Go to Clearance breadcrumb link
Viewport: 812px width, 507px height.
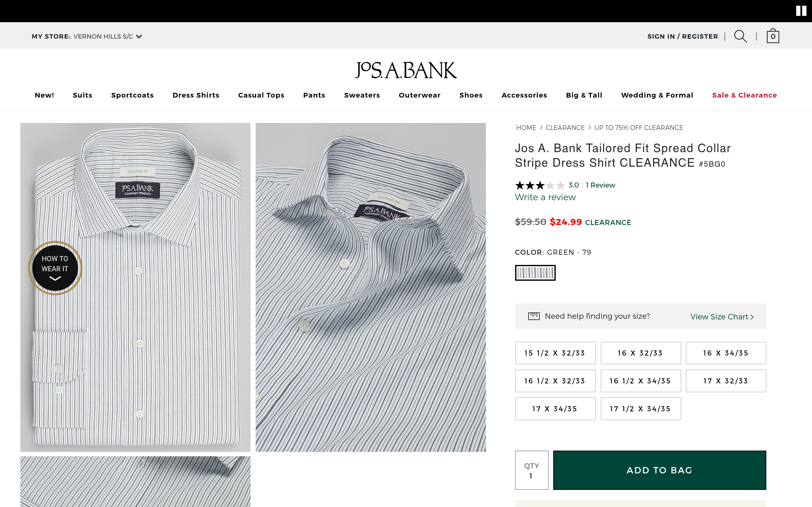tap(565, 128)
